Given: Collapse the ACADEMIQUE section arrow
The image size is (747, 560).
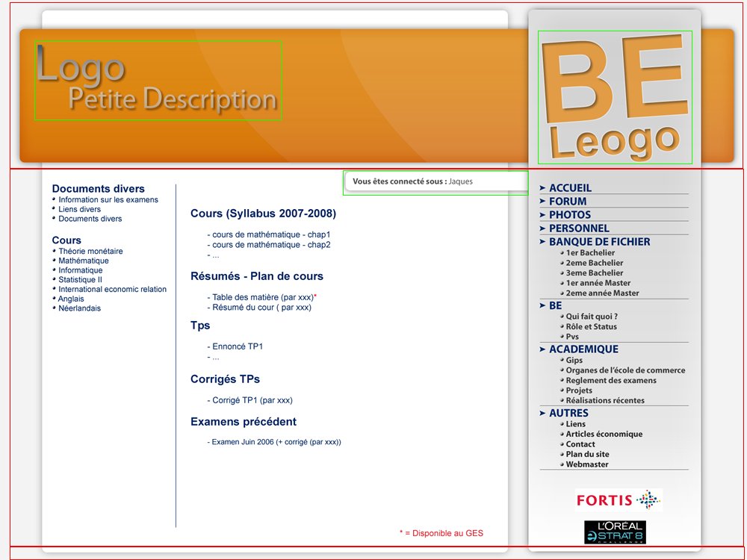Looking at the screenshot, I should [x=542, y=349].
